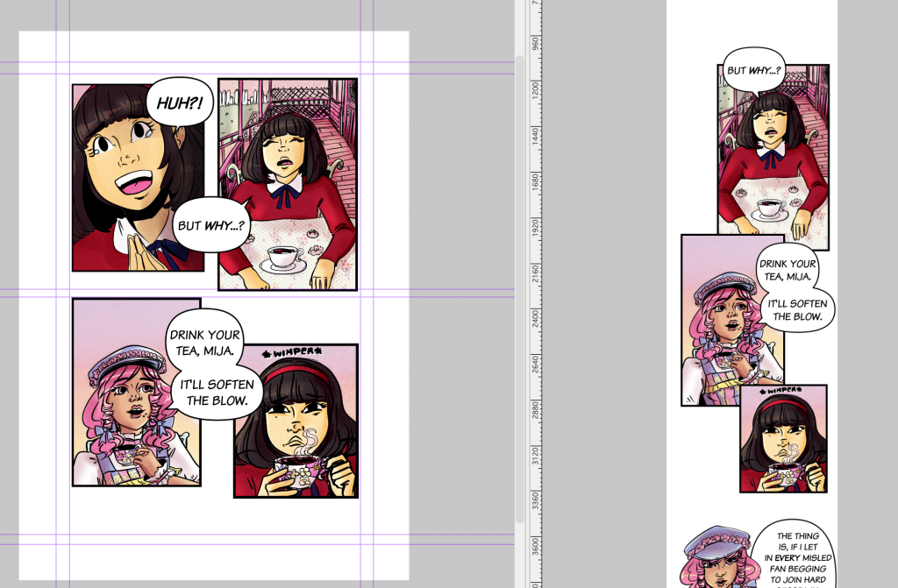Select the "BUT WHY...?" bubble in right strip
Viewport: 898px width, 588px height.
point(753,70)
